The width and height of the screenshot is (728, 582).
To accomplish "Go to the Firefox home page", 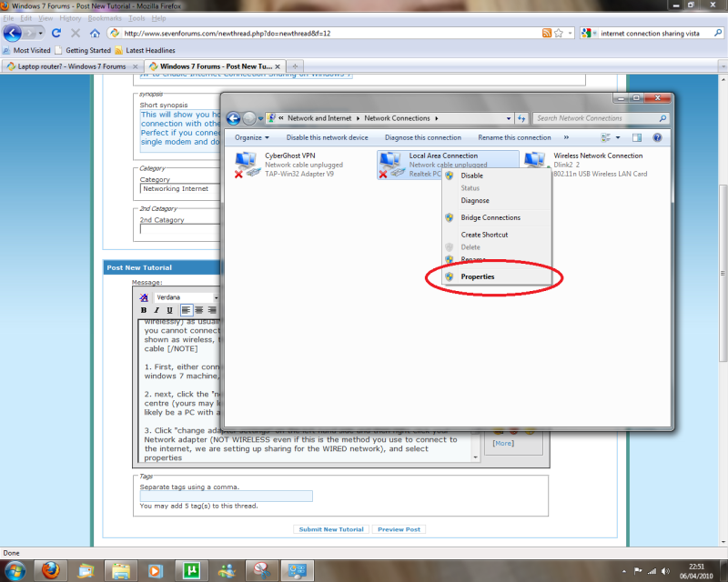I will click(95, 33).
